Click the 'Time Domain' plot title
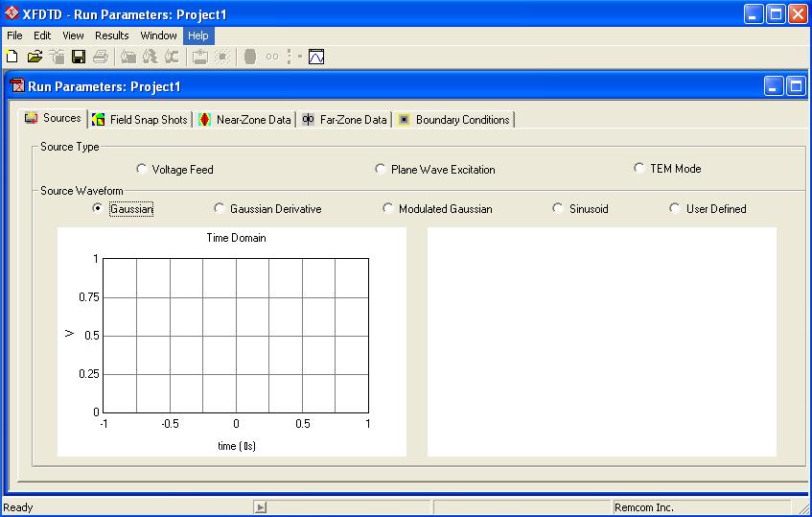The height and width of the screenshot is (517, 812). point(236,238)
